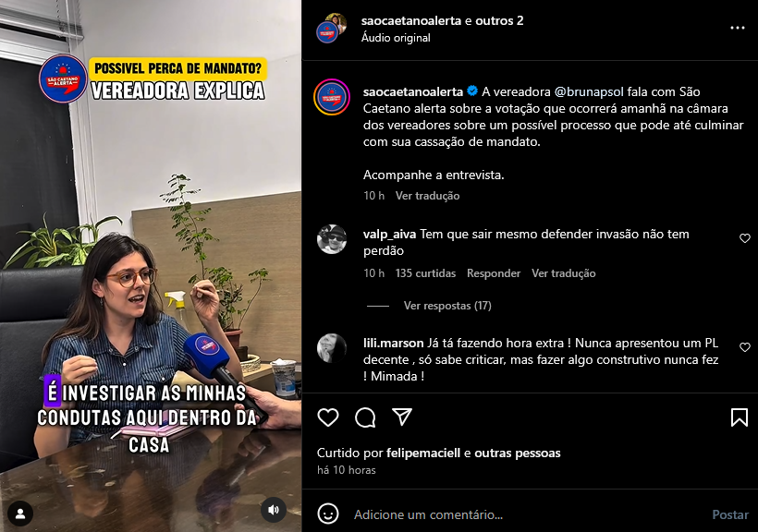The height and width of the screenshot is (532, 758).
Task: View saocaetanoalerta story avatar beside caption
Action: (x=332, y=97)
